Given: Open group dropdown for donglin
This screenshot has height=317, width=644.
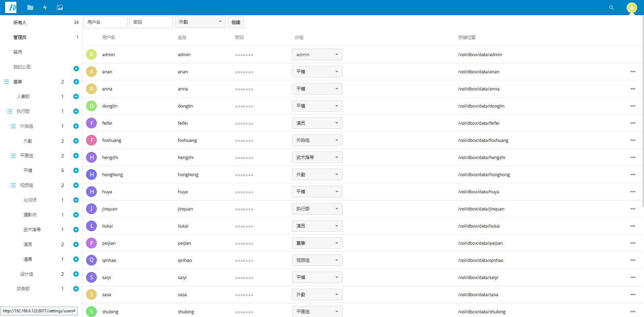Looking at the screenshot, I should tap(317, 106).
